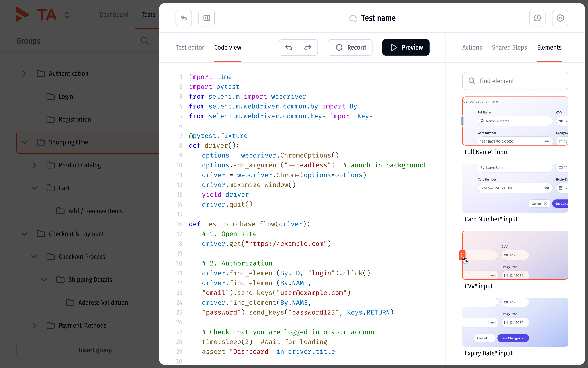588x368 pixels.
Task: Click the Shopping Flow folder icon
Action: [41, 142]
